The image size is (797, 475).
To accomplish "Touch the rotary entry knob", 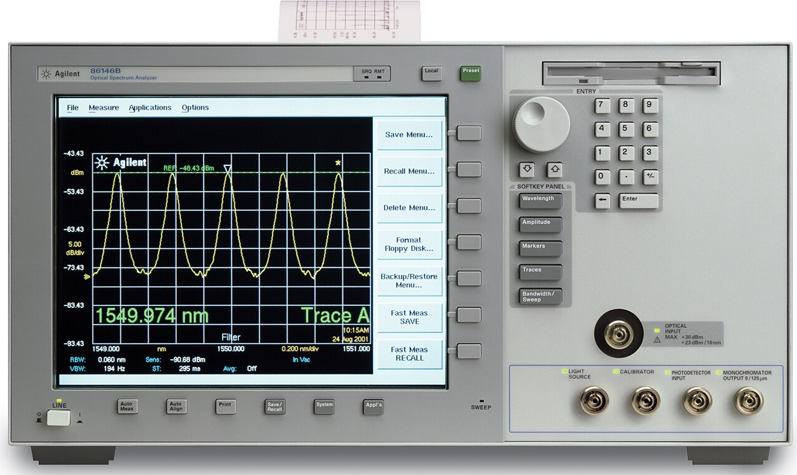I will click(541, 124).
